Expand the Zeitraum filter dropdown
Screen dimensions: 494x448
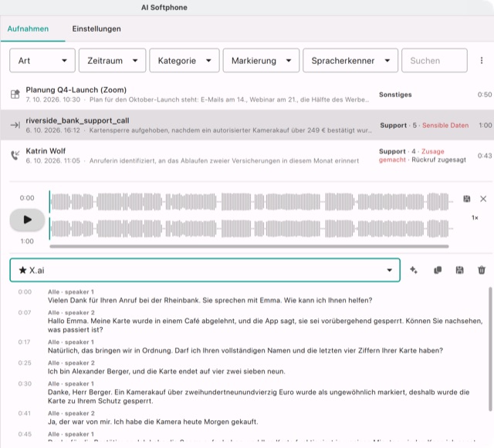pos(112,60)
